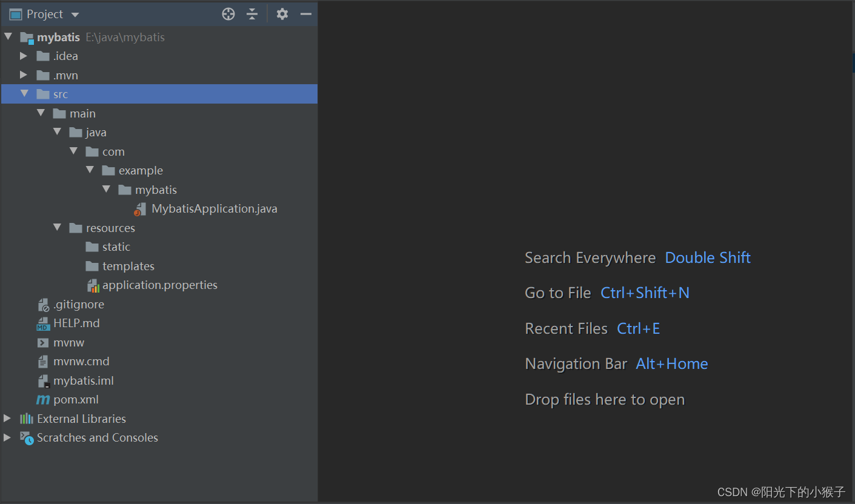Screen dimensions: 855x504
Task: Collapse the src folder
Action: coord(24,94)
